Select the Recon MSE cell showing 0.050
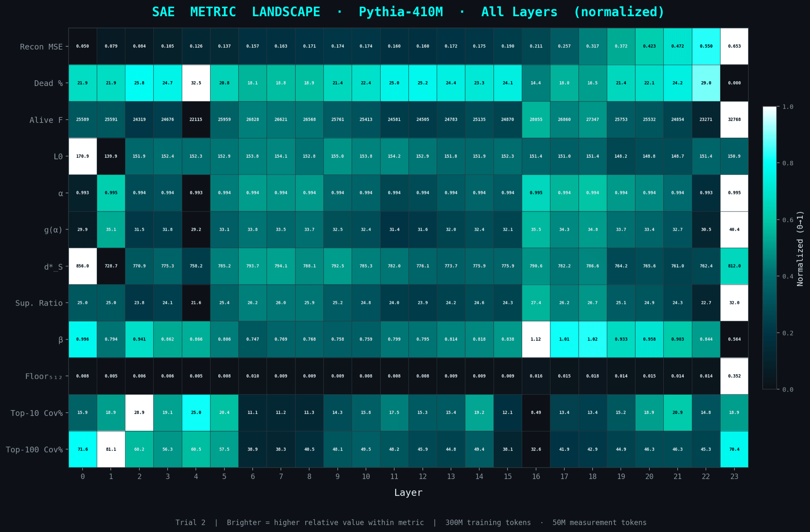 (83, 46)
